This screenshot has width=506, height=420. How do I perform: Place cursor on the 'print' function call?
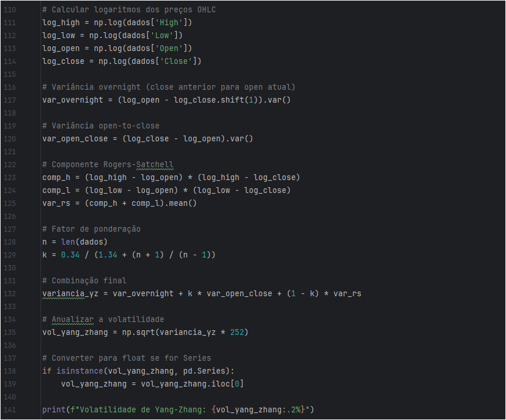(x=53, y=409)
